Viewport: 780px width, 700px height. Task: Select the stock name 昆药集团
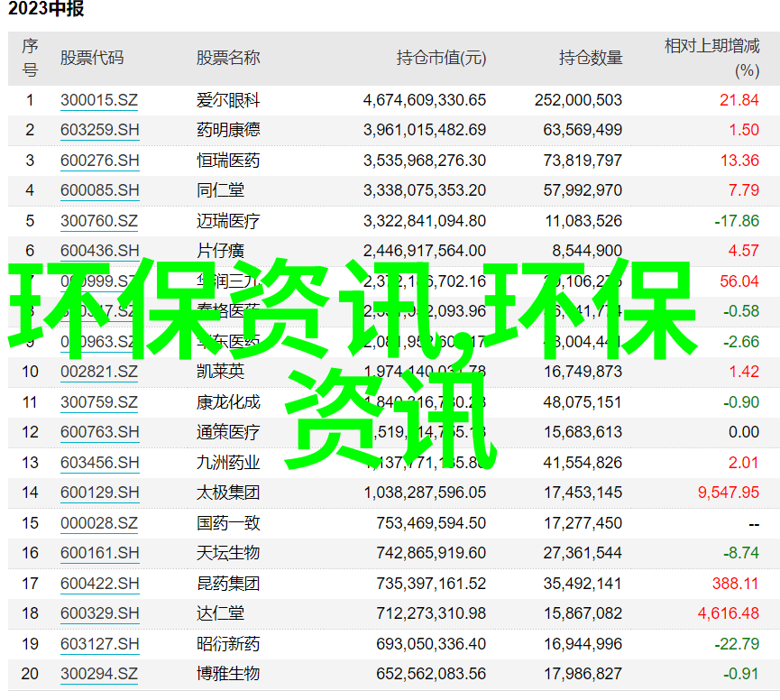point(228,584)
